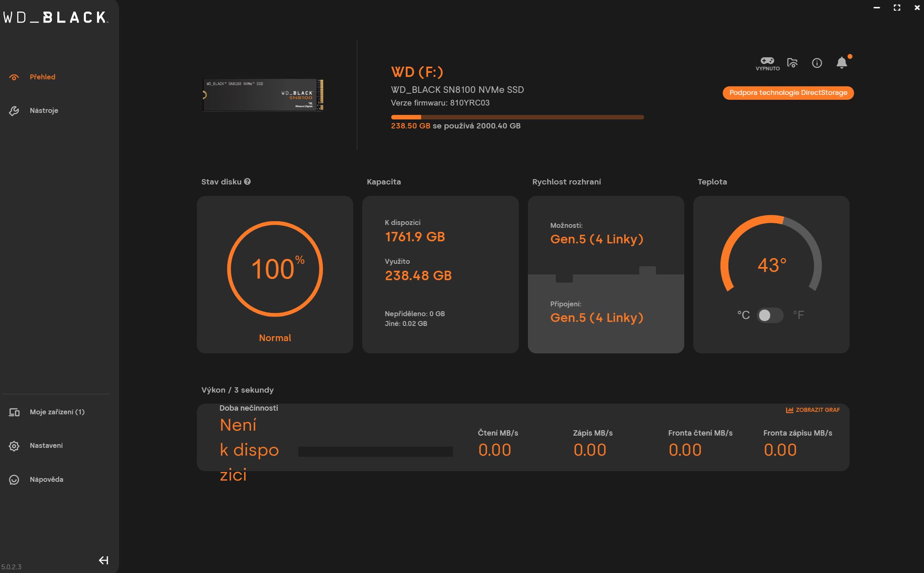This screenshot has height=573, width=924.
Task: Click the 100% disk health ring
Action: 275,269
